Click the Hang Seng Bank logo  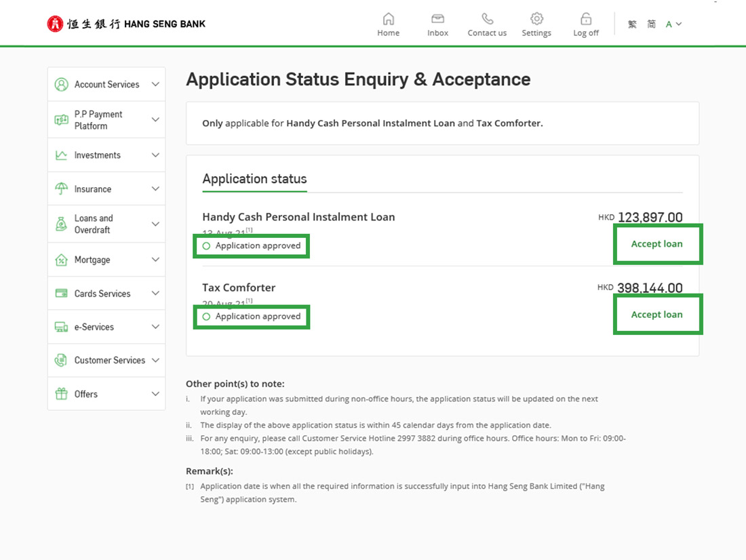[x=126, y=24]
